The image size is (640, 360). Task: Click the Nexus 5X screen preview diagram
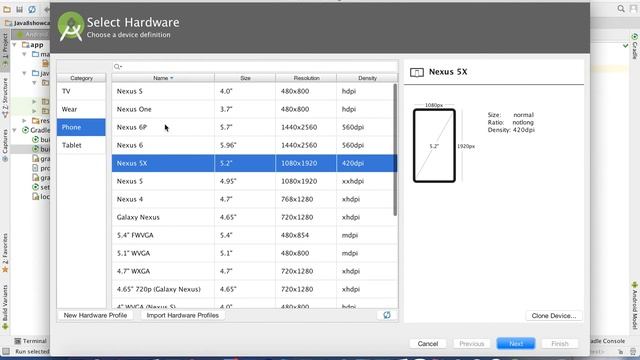pyautogui.click(x=434, y=146)
